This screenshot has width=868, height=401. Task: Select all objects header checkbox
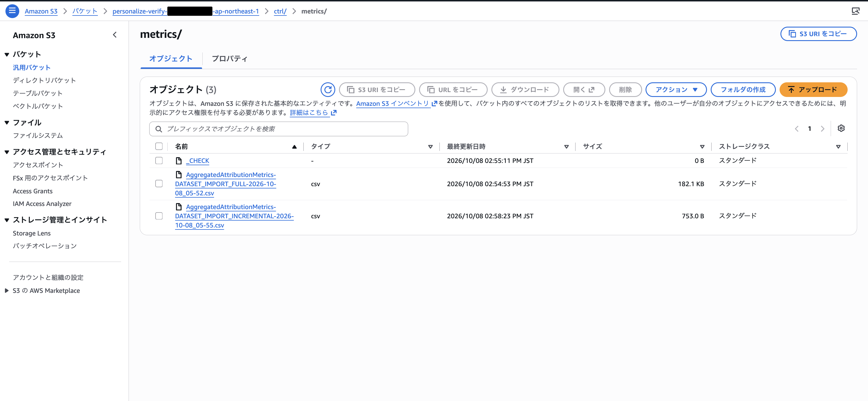coord(159,146)
